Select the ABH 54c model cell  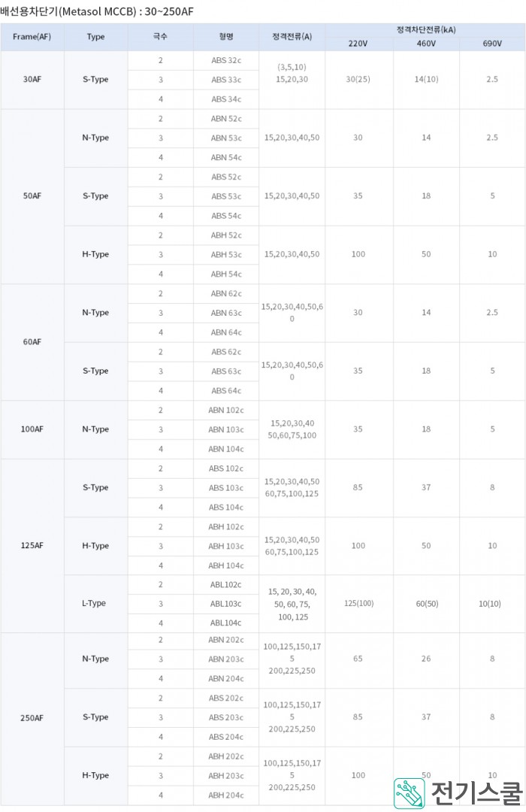226,274
